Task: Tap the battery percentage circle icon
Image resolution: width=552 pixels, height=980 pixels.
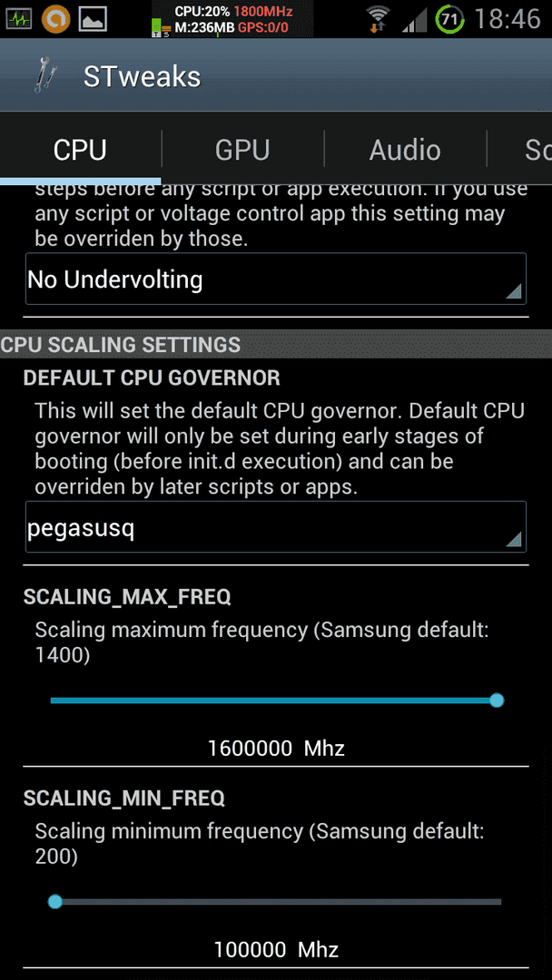Action: [449, 19]
